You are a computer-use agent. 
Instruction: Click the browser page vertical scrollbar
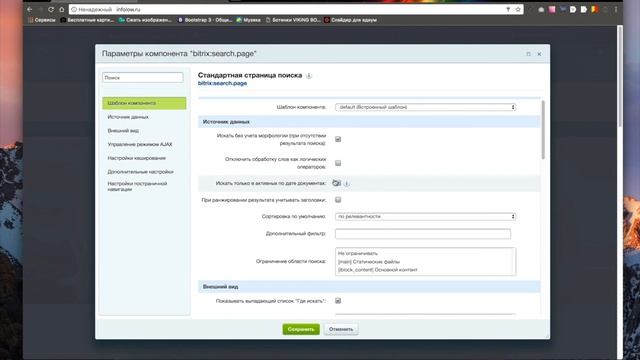click(620, 76)
